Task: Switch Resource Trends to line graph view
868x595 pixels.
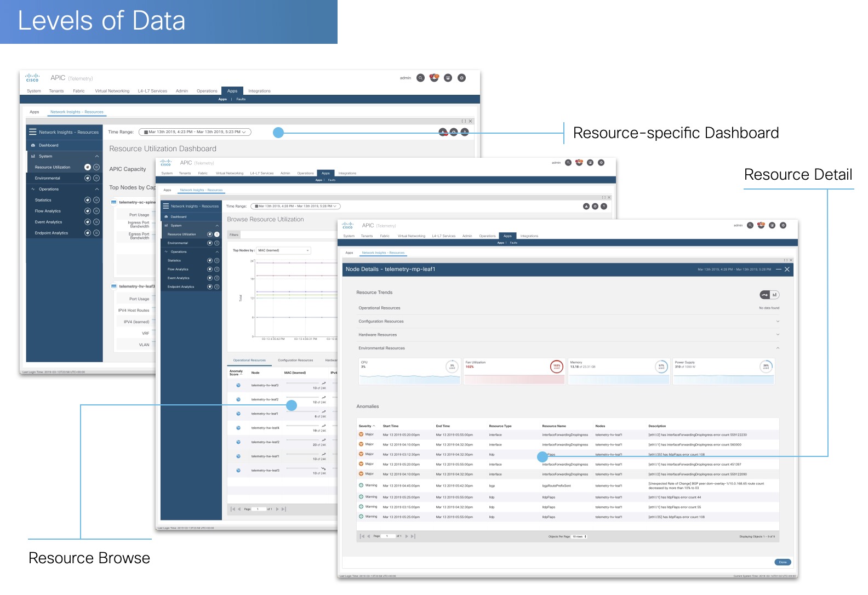Action: pos(765,295)
